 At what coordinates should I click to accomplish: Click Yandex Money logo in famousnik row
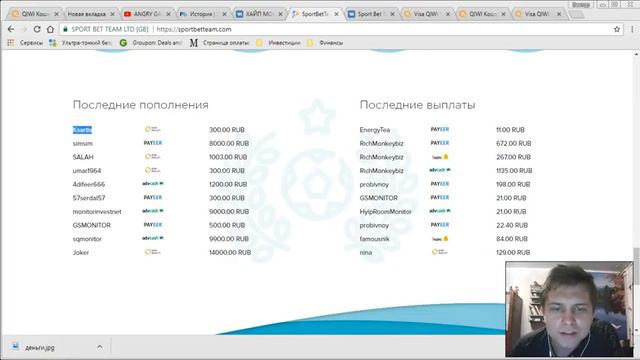tap(440, 238)
